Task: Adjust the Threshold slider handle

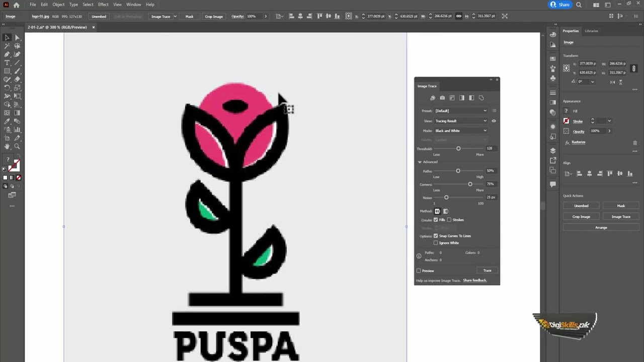Action: [458, 148]
